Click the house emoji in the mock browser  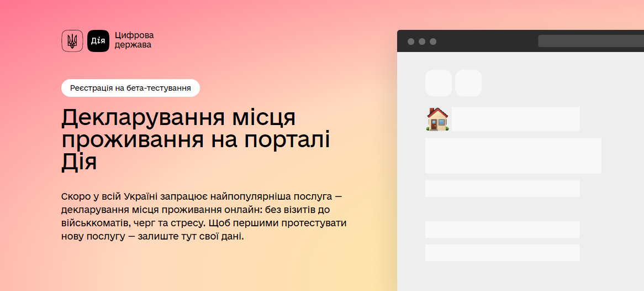click(x=437, y=119)
